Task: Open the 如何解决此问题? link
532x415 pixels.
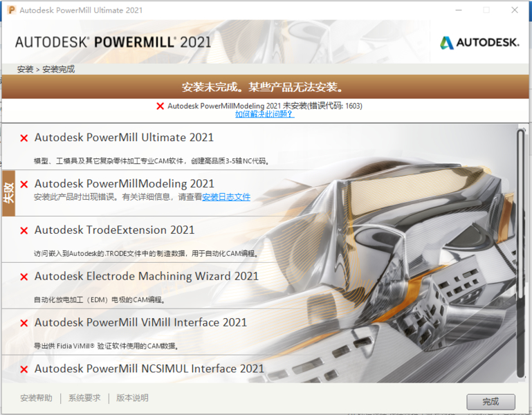Action: [265, 114]
